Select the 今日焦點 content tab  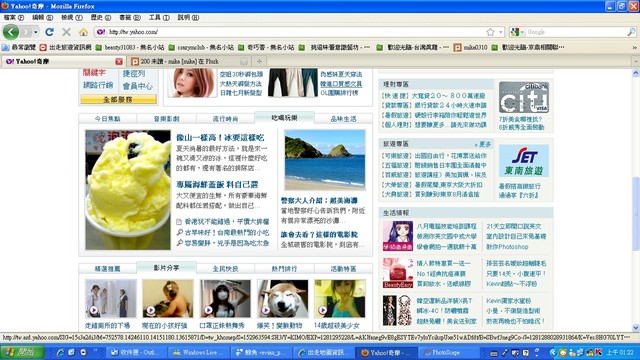pos(107,118)
